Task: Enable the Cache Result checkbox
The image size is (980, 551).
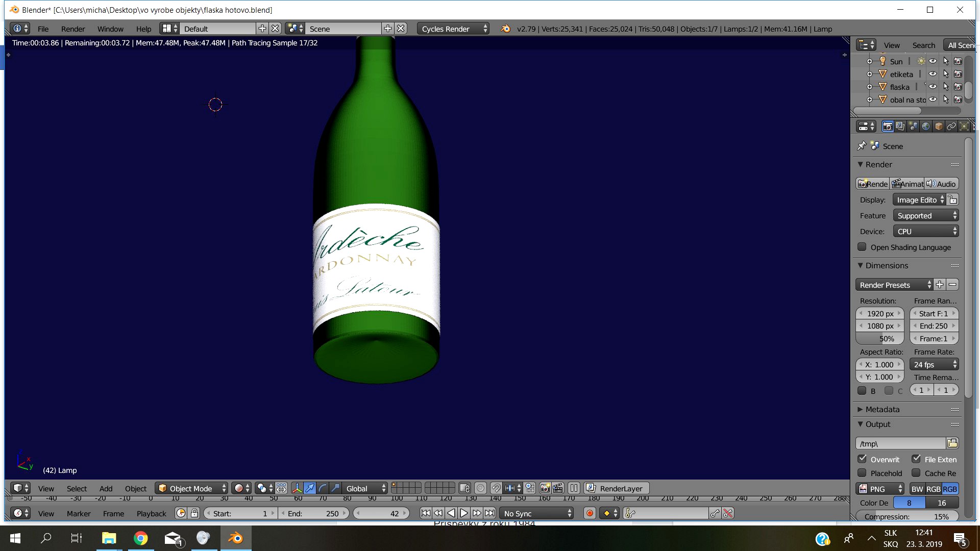Action: click(x=916, y=473)
